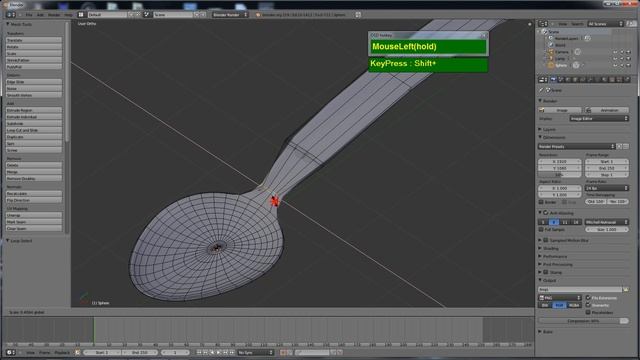Open the Display Image Editor dropdown
Viewport: 640px width, 360px height.
click(x=599, y=118)
